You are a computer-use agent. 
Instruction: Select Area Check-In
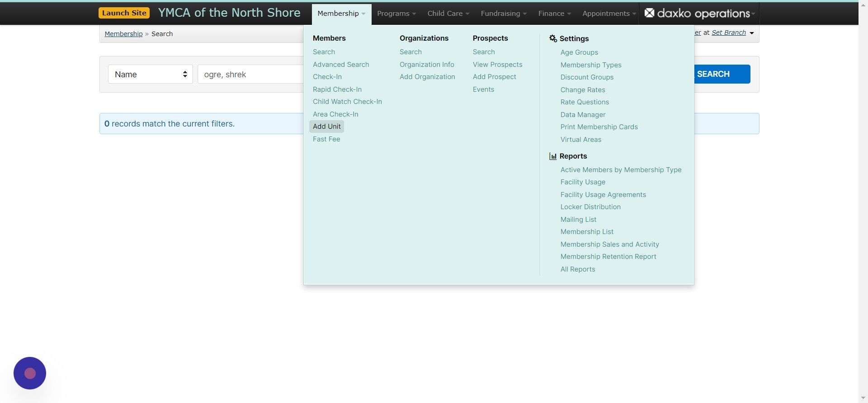pyautogui.click(x=335, y=114)
